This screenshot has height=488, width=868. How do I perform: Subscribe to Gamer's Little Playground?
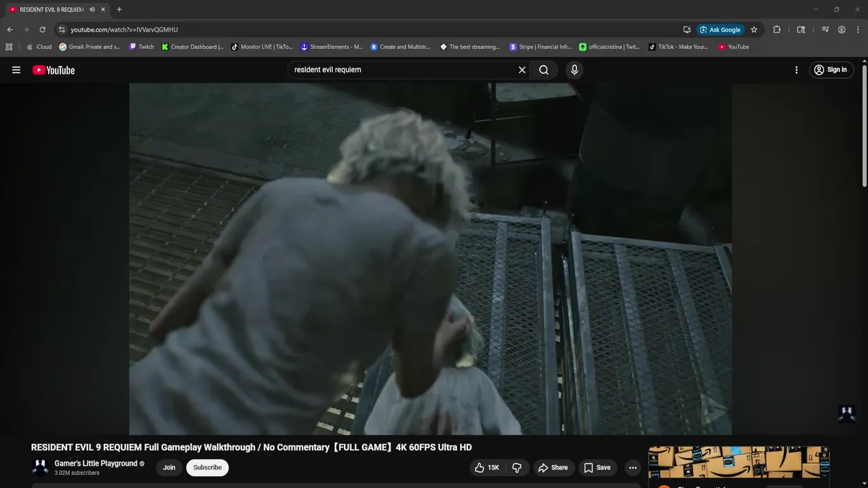208,468
